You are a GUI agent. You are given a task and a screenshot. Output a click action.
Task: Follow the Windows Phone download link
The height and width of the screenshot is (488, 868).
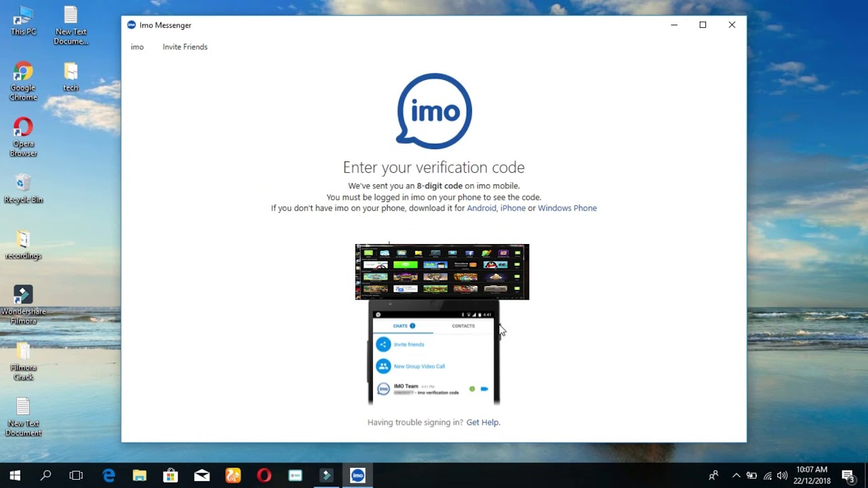click(x=567, y=208)
